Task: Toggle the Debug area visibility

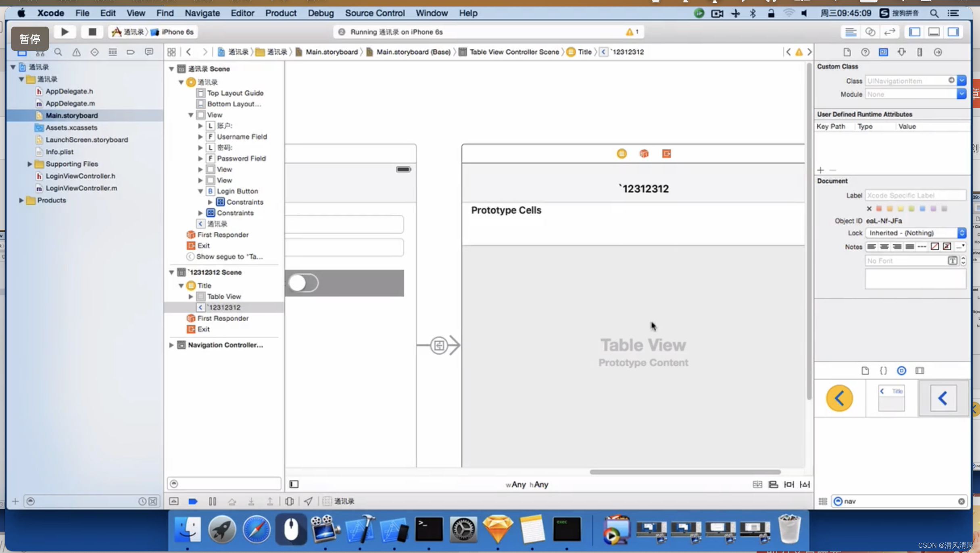Action: 934,32
